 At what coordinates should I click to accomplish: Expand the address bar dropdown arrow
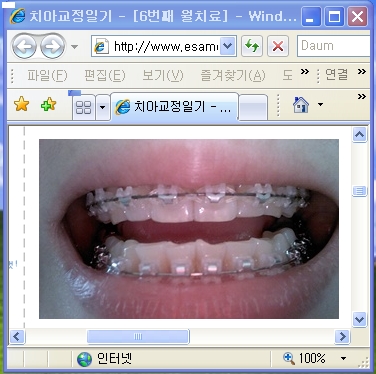228,46
